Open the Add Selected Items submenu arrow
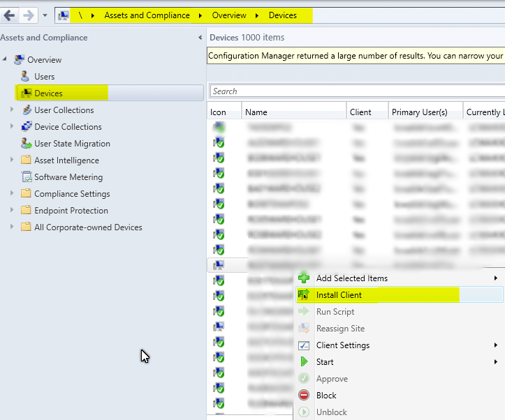505x420 pixels. click(x=496, y=278)
